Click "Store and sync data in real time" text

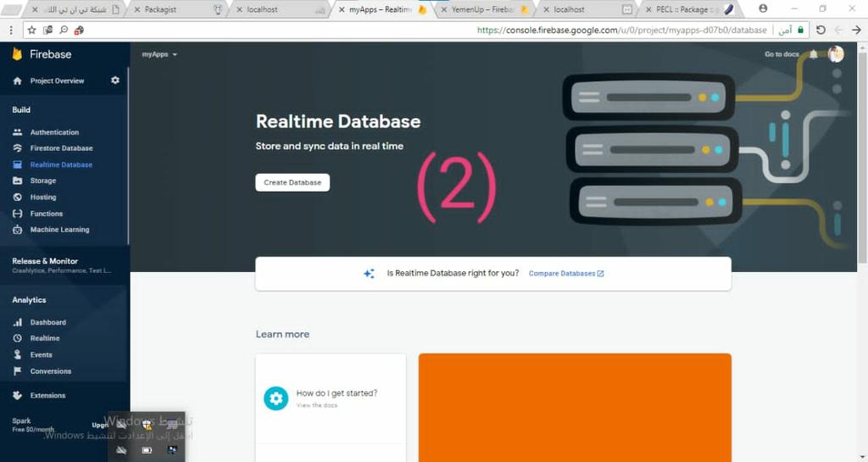[x=330, y=146]
